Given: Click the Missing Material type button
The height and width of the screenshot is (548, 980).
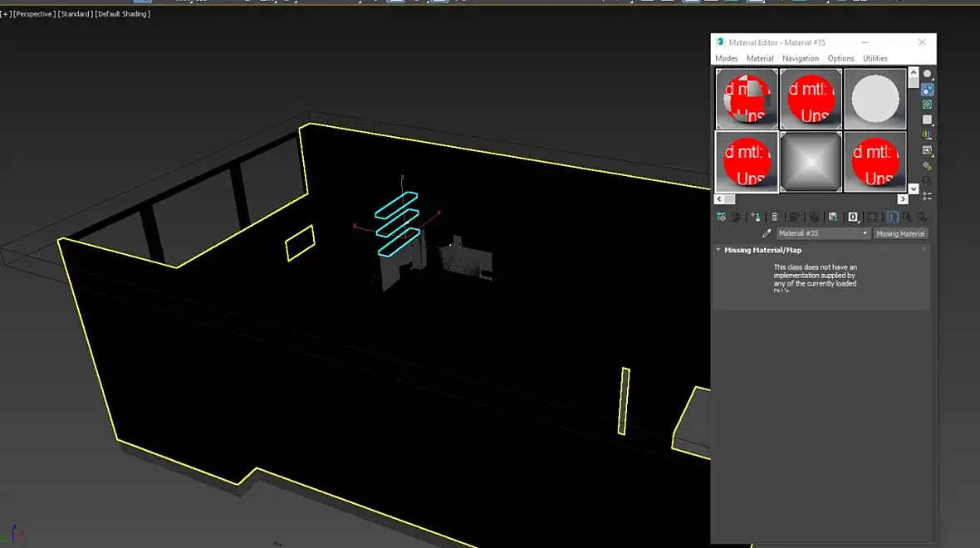Looking at the screenshot, I should [x=900, y=233].
